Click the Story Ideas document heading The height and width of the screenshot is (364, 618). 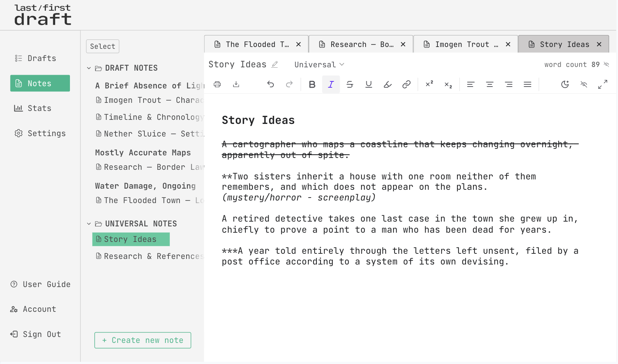click(x=258, y=120)
